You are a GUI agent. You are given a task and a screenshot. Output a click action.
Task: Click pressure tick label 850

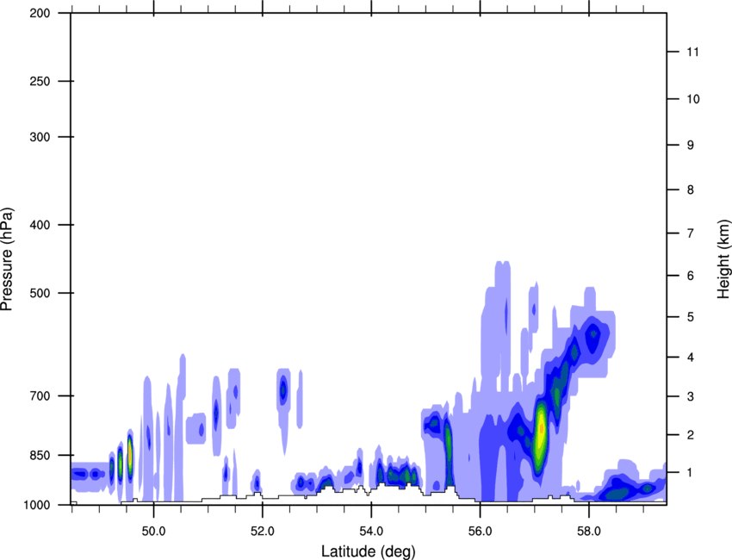point(40,455)
